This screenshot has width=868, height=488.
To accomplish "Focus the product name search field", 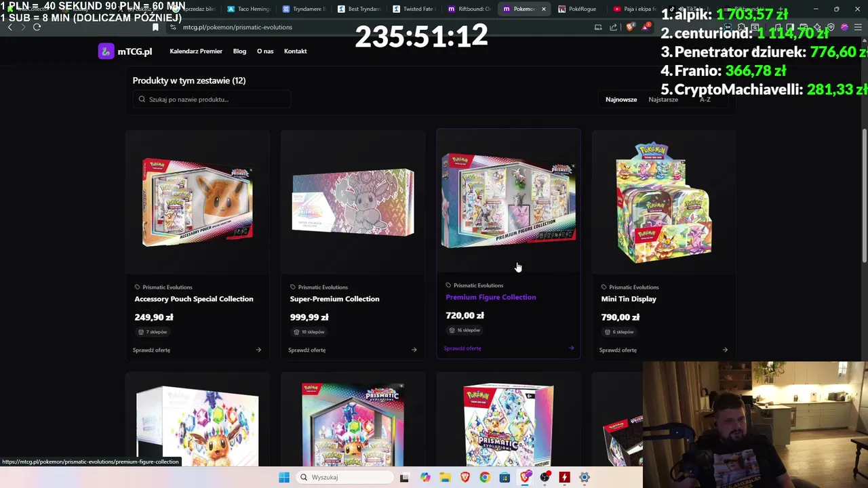I will tap(212, 99).
